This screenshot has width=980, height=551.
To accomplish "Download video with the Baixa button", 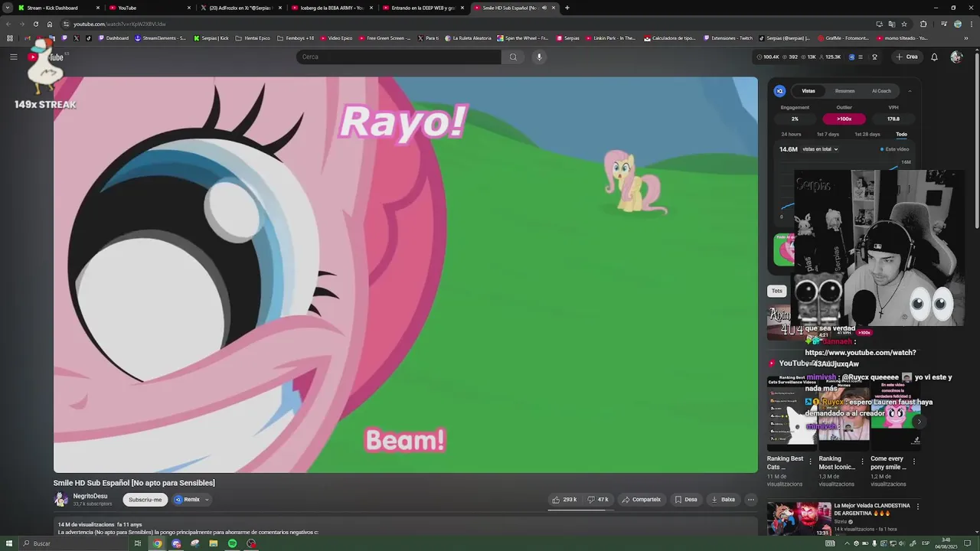I will (723, 500).
